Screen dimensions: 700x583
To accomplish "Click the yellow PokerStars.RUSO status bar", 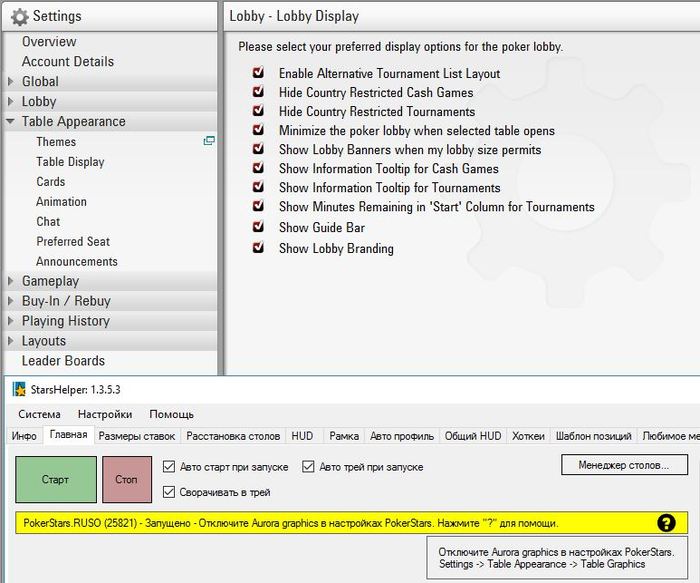I will (x=351, y=523).
